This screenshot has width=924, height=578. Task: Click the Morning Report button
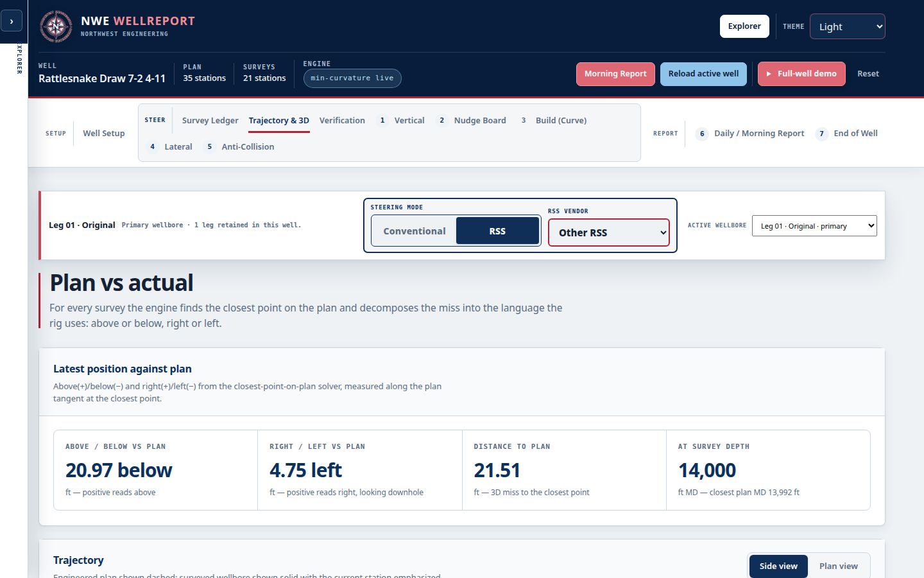[x=615, y=74]
